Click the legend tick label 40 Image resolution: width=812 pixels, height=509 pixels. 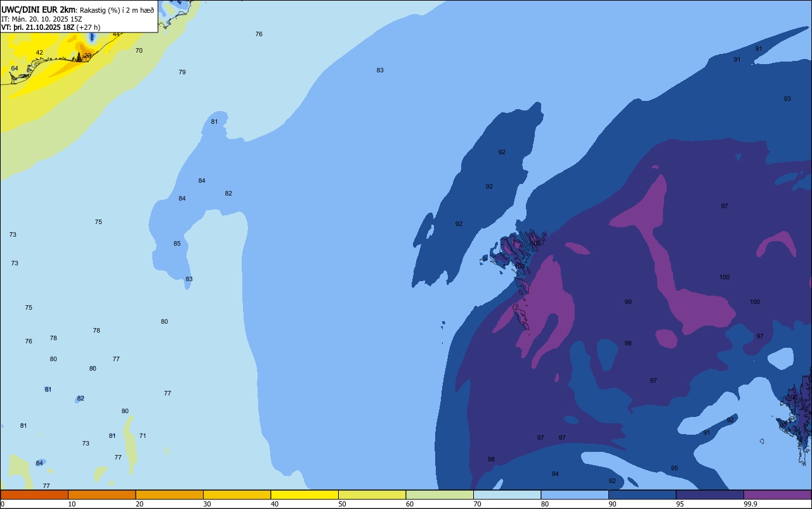coord(275,504)
